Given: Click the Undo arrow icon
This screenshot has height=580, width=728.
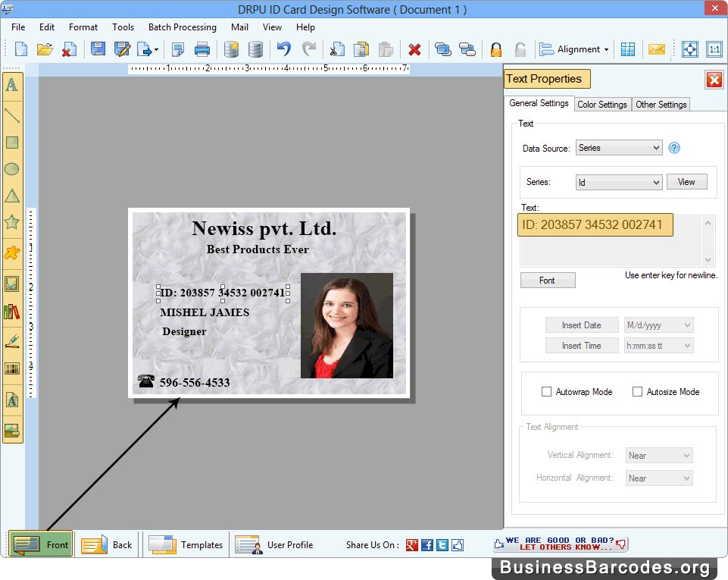Looking at the screenshot, I should [x=283, y=50].
